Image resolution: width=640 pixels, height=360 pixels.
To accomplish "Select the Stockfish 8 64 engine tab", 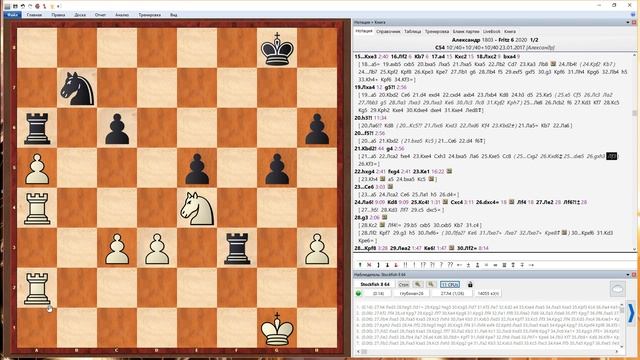I will coord(375,284).
